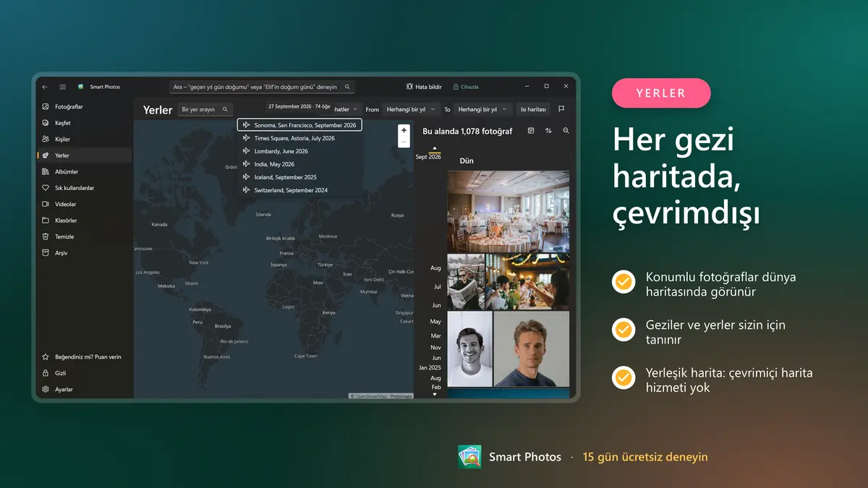
Task: Jump to Feb on the timeline
Action: (x=436, y=388)
